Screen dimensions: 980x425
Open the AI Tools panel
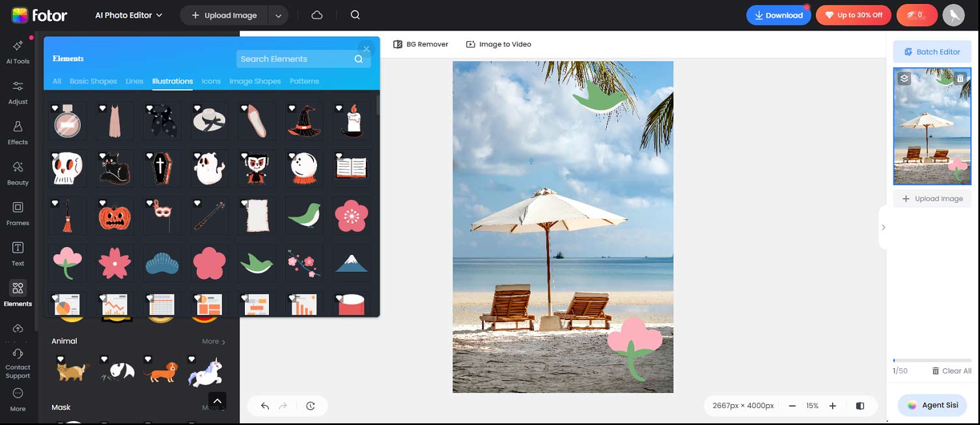(x=18, y=51)
